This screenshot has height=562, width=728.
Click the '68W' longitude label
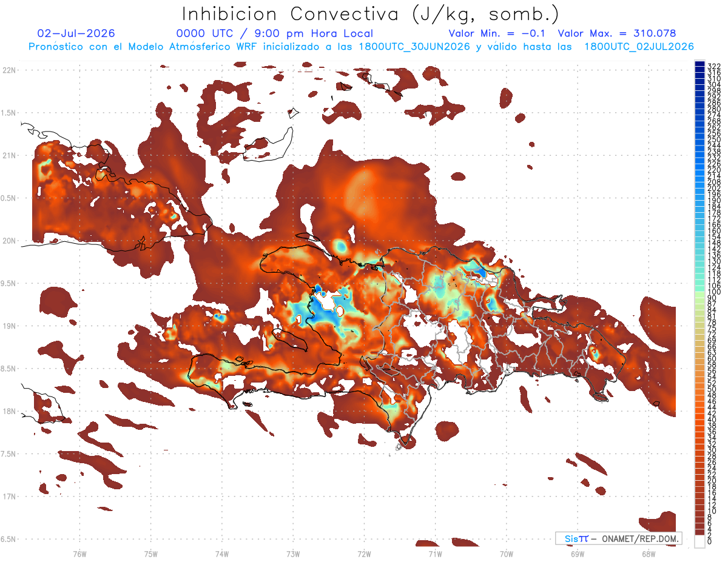[x=649, y=553]
